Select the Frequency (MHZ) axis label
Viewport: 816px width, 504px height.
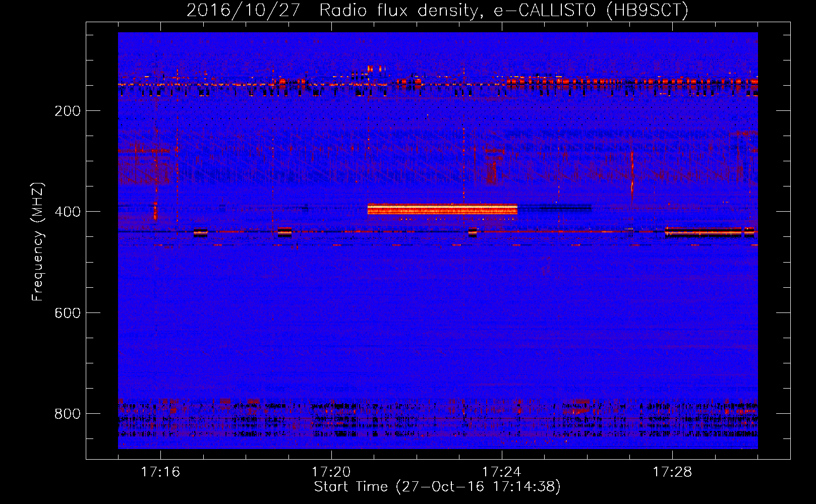coord(38,242)
